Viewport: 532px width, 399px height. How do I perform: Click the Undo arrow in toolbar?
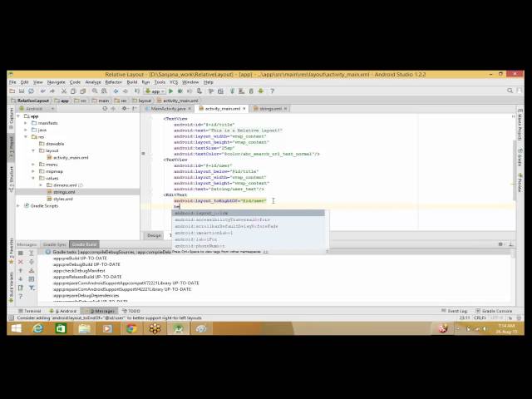pyautogui.click(x=42, y=91)
